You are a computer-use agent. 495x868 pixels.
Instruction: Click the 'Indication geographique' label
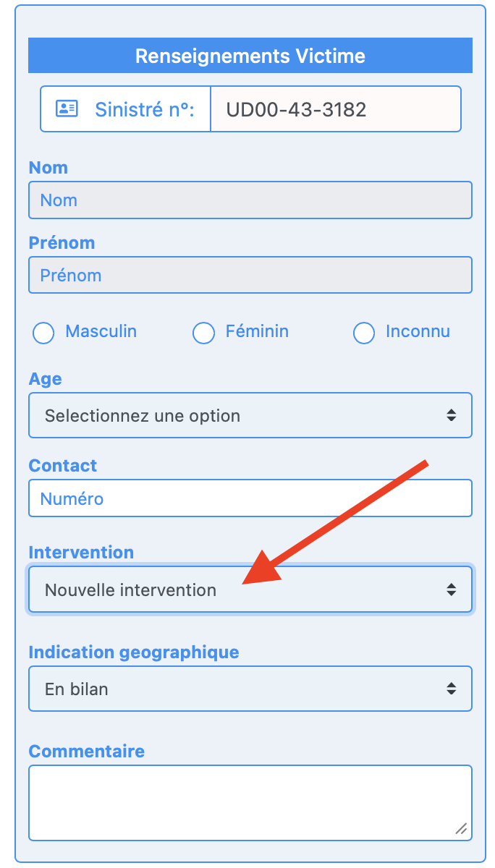pyautogui.click(x=134, y=652)
